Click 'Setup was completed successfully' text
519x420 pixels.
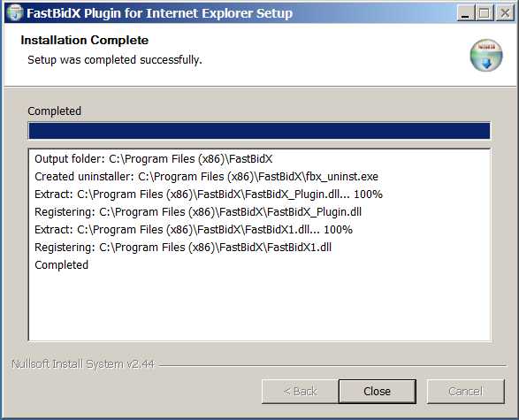pyautogui.click(x=115, y=60)
